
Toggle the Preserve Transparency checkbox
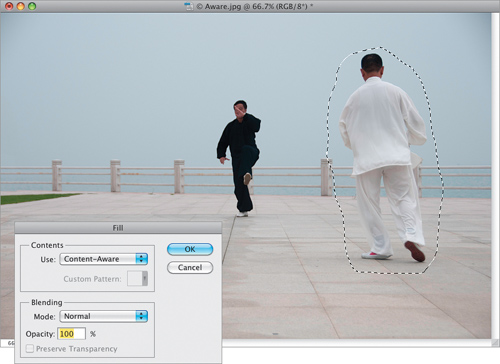[30, 349]
